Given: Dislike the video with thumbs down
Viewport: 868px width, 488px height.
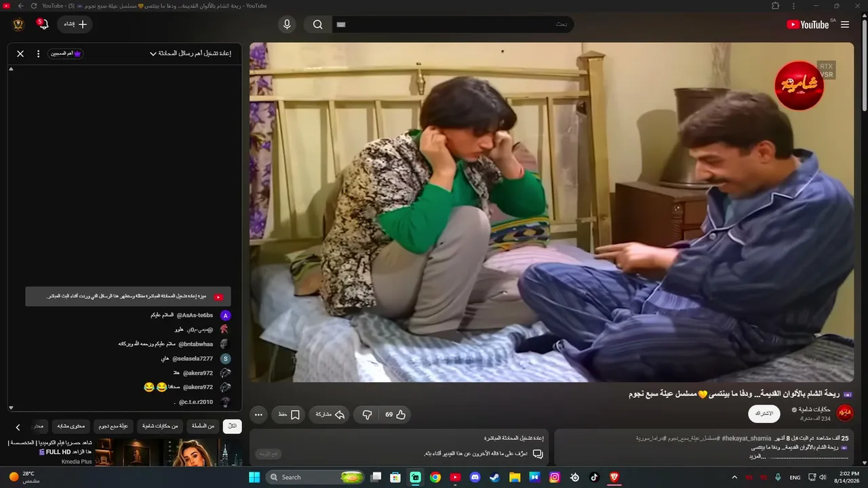Looking at the screenshot, I should [x=367, y=414].
